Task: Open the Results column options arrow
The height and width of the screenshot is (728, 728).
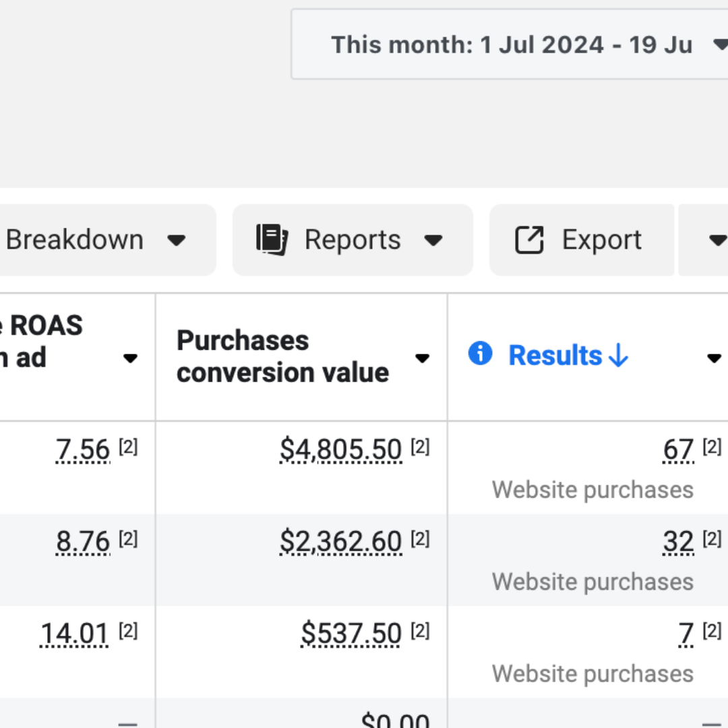Action: (714, 358)
